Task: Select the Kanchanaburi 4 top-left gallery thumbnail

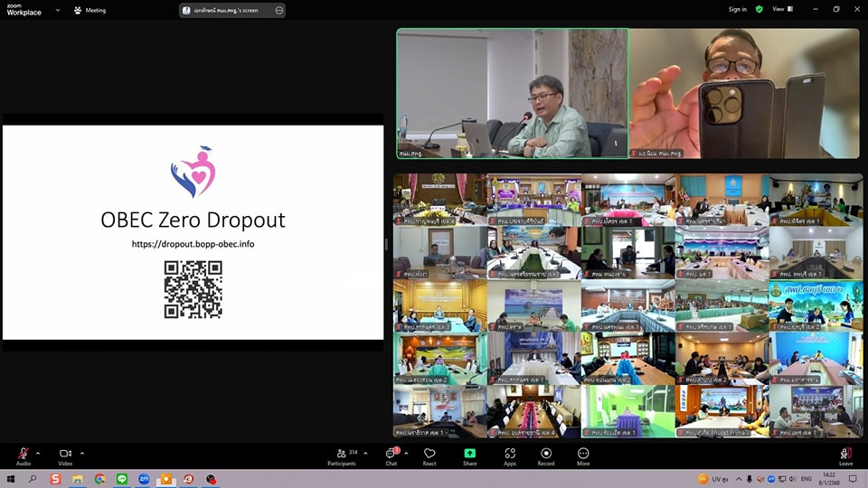Action: pyautogui.click(x=440, y=199)
